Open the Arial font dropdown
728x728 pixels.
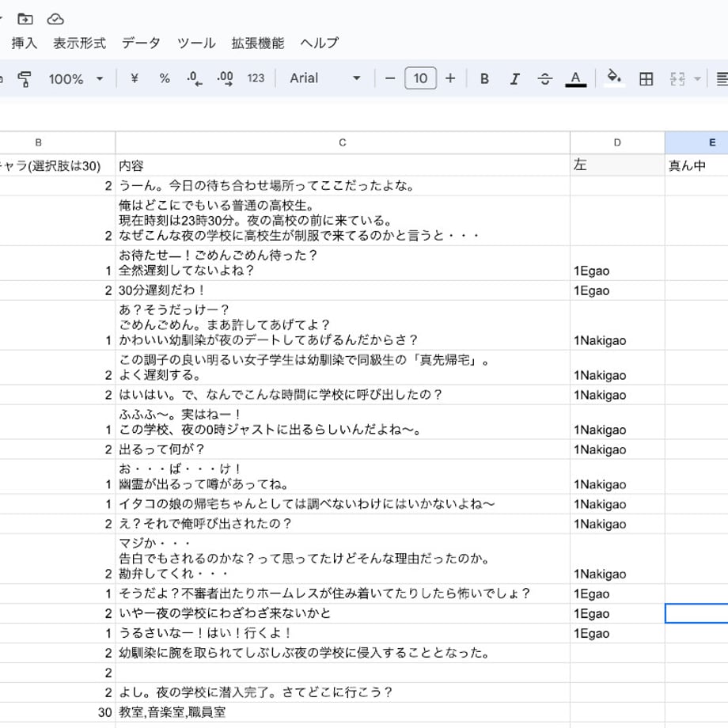click(x=325, y=78)
